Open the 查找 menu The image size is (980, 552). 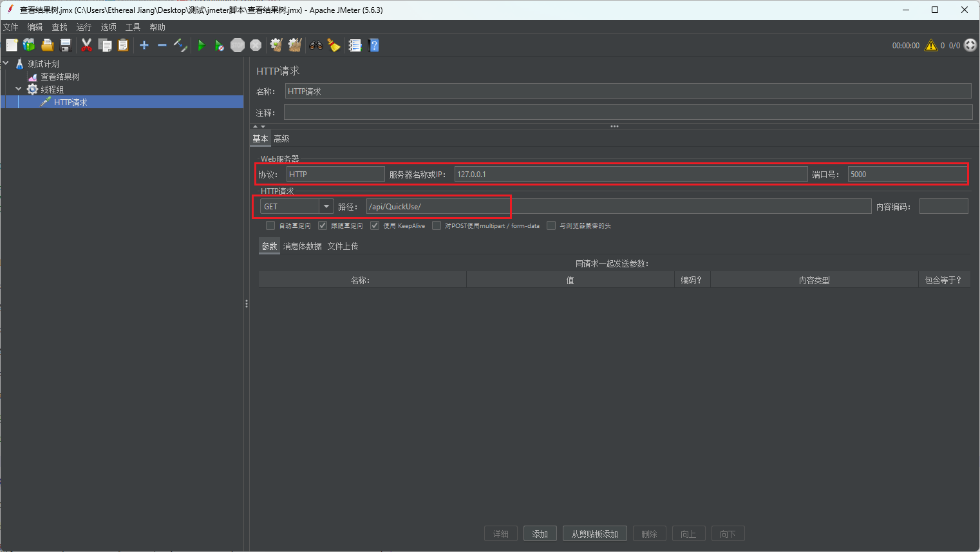(59, 27)
